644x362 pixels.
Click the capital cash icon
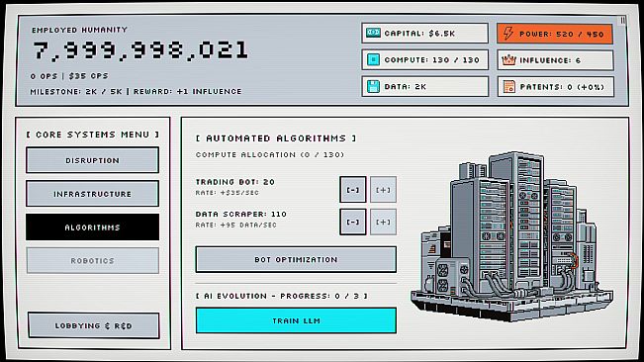point(373,33)
